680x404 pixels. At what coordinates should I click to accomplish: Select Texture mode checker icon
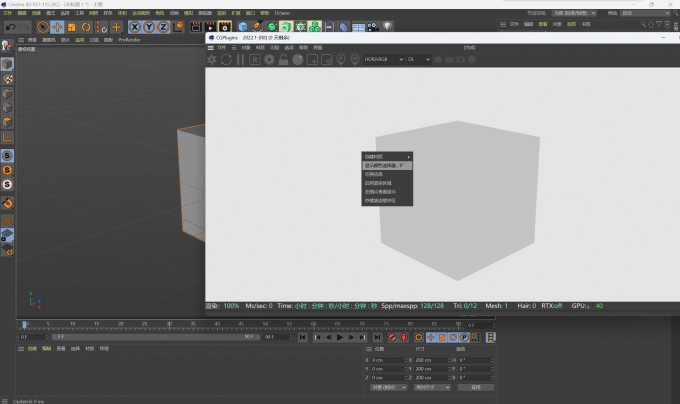(x=7, y=79)
